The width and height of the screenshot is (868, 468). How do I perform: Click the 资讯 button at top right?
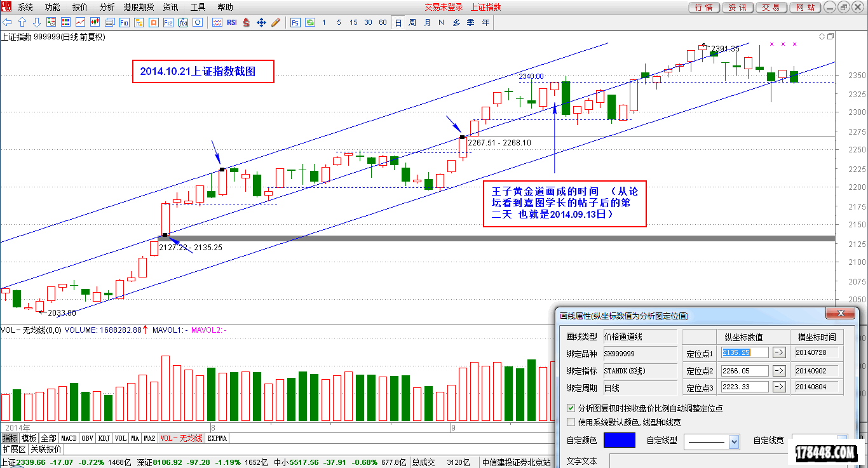tap(737, 7)
